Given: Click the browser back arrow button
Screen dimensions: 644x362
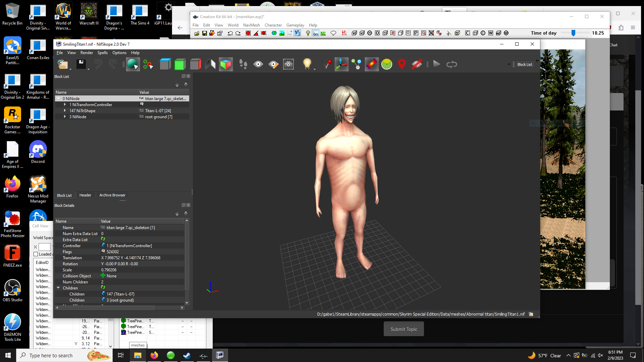Looking at the screenshot, I should pyautogui.click(x=180, y=28).
